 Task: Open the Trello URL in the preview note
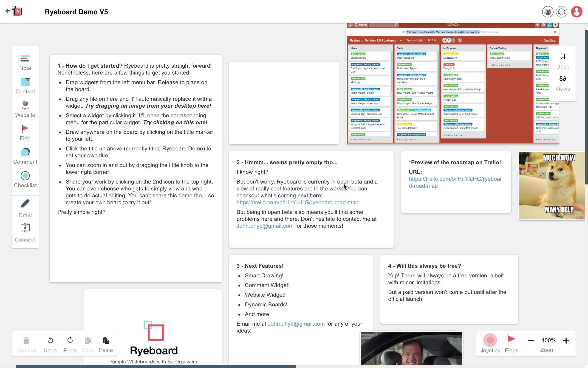(455, 182)
